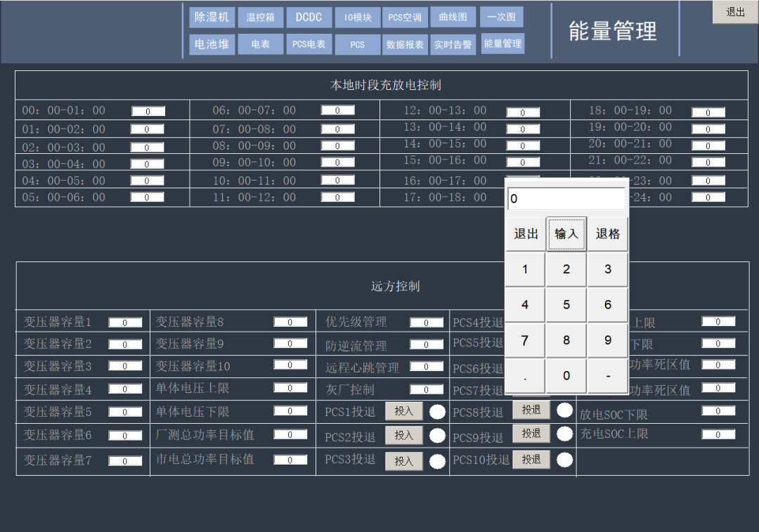Toggle the PCS1投退 投入 button
Viewport: 759px width, 532px height.
[x=404, y=411]
